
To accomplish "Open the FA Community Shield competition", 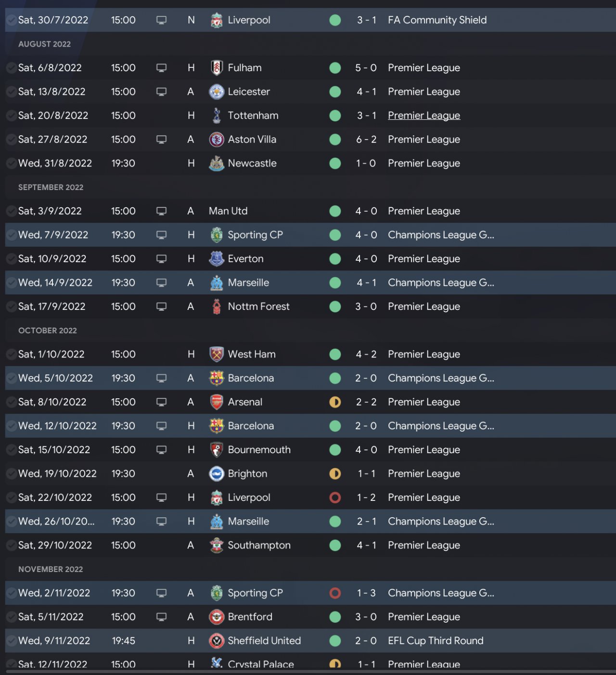I will pos(437,20).
